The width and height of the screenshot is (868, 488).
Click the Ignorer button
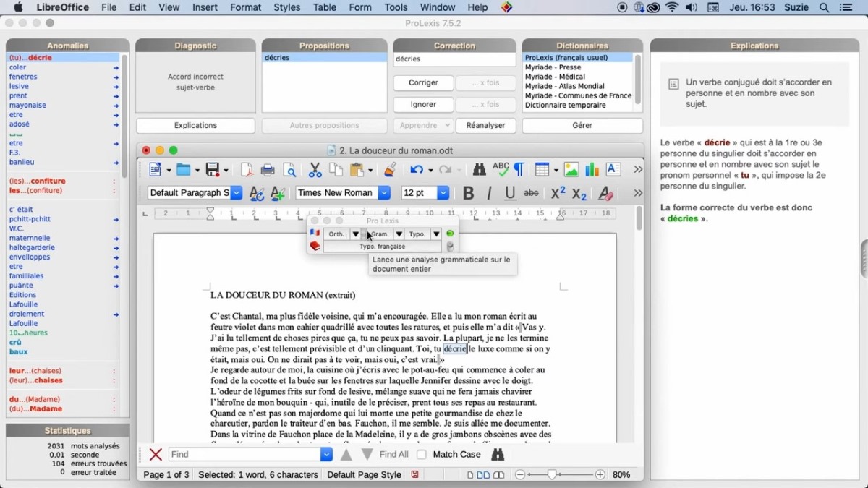point(424,105)
